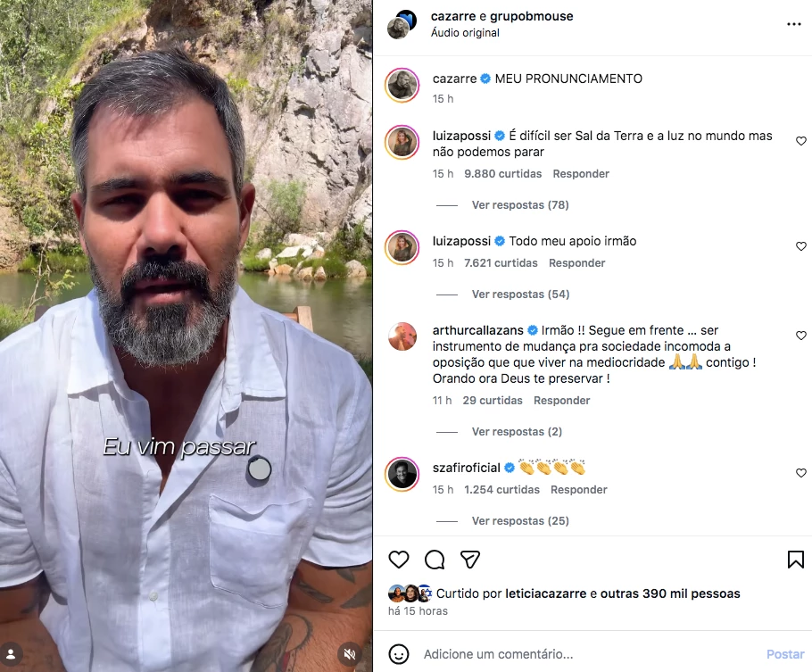This screenshot has height=672, width=812.
Task: Like arthurcallazans's comment
Action: [x=801, y=336]
